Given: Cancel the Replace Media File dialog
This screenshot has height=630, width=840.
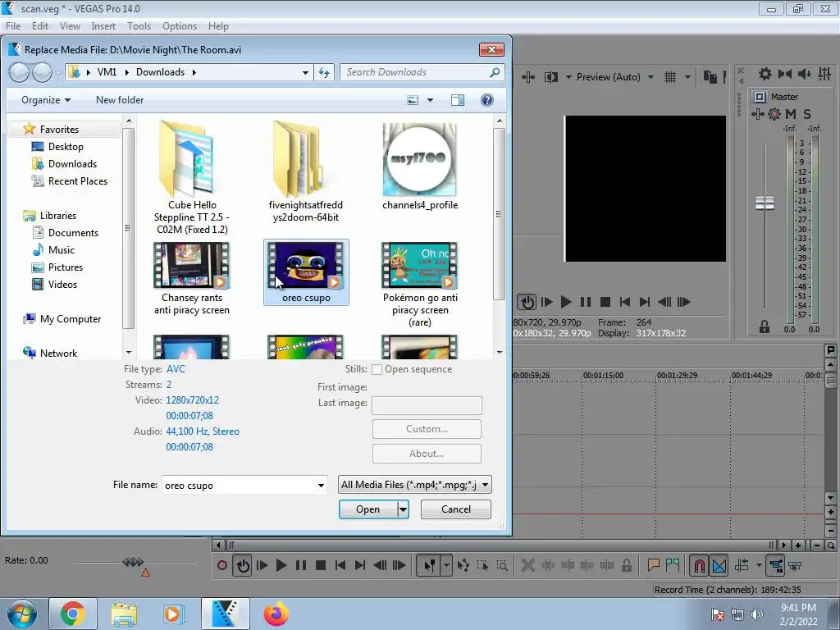Looking at the screenshot, I should 456,509.
